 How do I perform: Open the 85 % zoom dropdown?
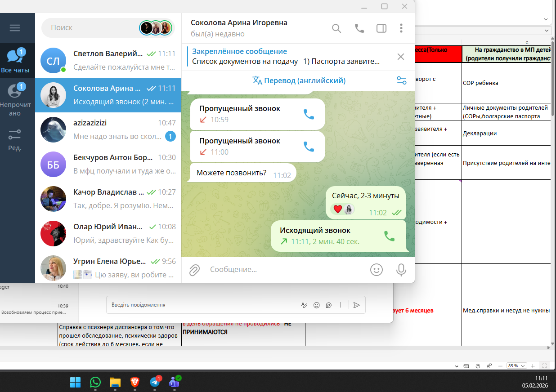coord(517,365)
